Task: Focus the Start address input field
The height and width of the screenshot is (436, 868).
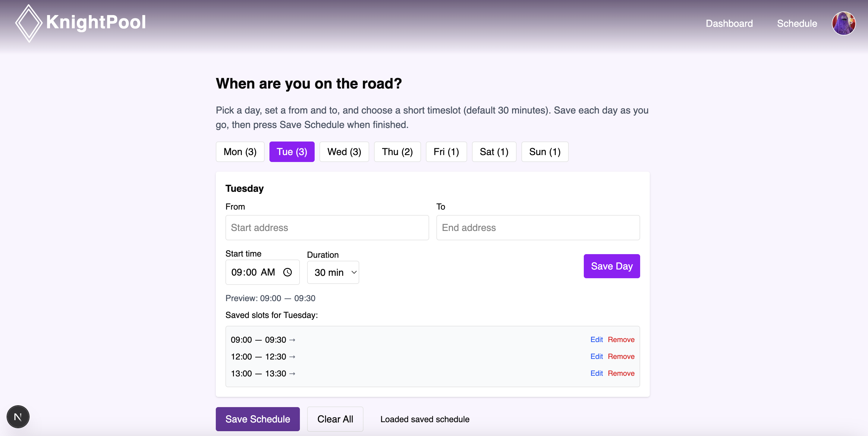Action: click(327, 228)
